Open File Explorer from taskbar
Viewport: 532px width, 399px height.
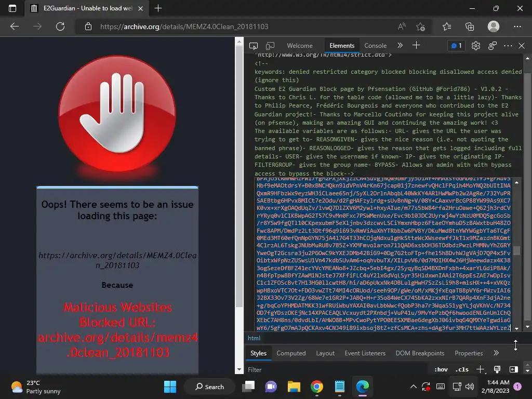click(x=294, y=387)
